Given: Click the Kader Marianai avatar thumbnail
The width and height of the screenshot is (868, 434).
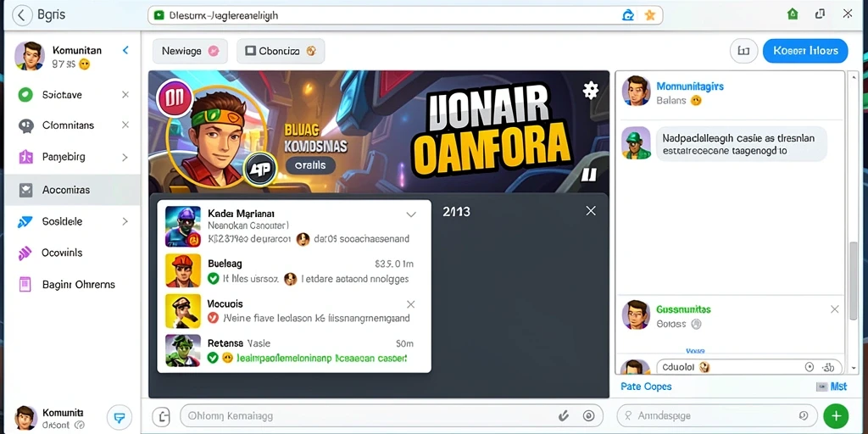Looking at the screenshot, I should [183, 225].
